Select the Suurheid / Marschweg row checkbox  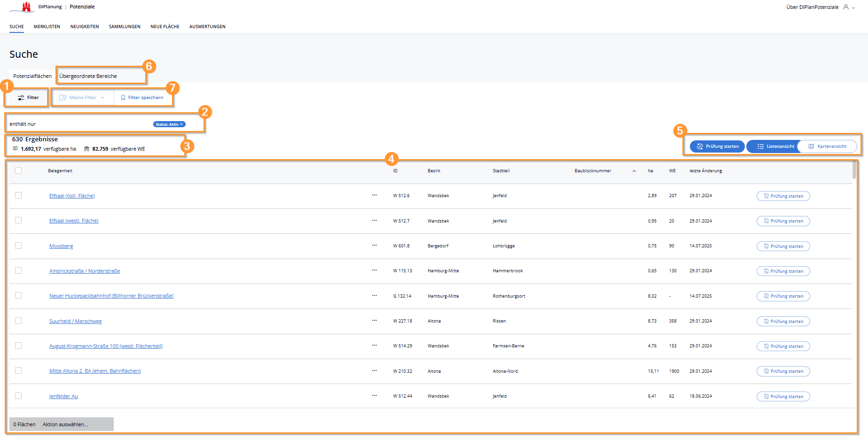coord(18,321)
